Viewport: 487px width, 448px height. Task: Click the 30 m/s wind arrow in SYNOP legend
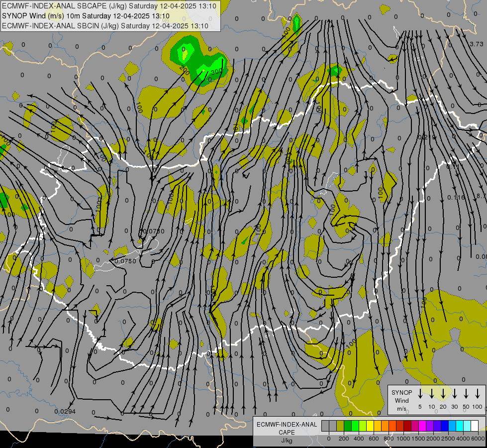pyautogui.click(x=454, y=394)
